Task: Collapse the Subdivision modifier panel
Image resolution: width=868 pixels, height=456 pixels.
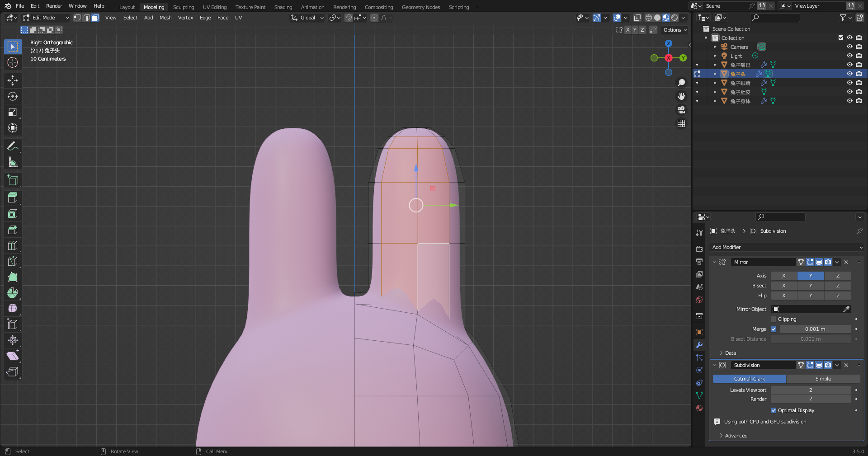Action: click(x=714, y=365)
